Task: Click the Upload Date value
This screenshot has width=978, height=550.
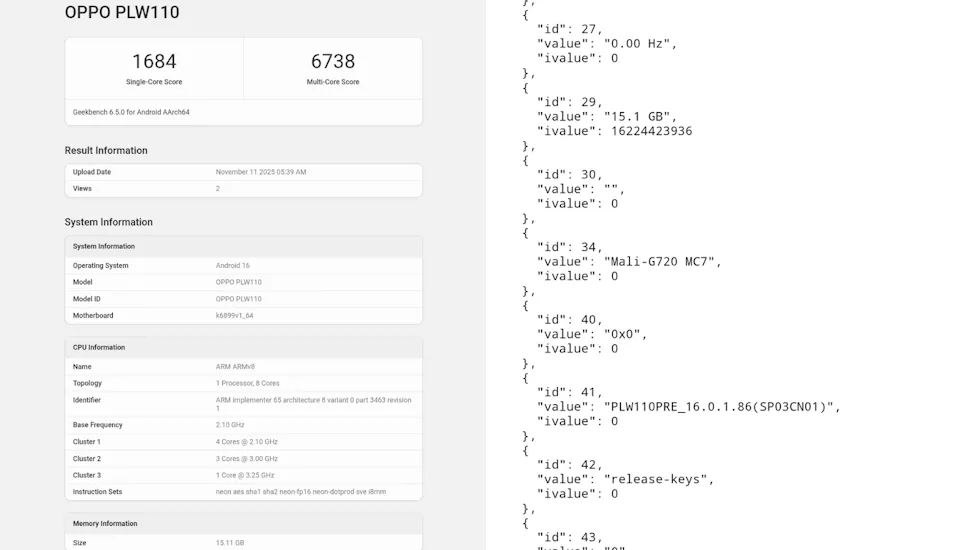Action: (261, 172)
